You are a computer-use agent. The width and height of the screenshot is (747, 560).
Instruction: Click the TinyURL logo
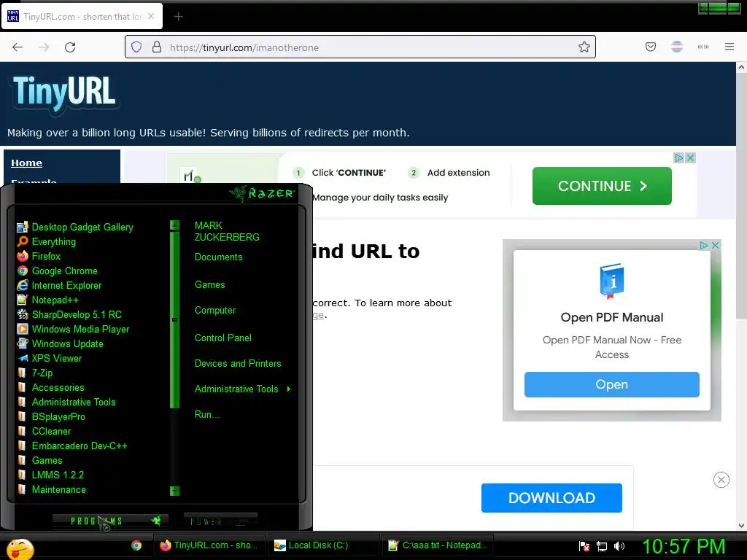(64, 93)
